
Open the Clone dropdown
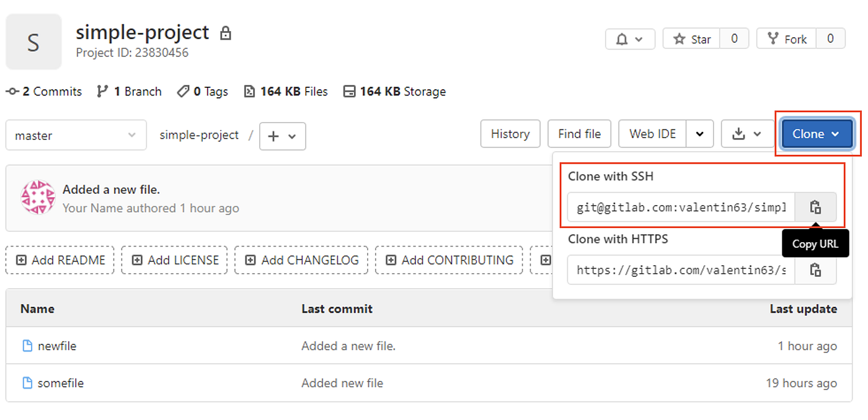816,134
